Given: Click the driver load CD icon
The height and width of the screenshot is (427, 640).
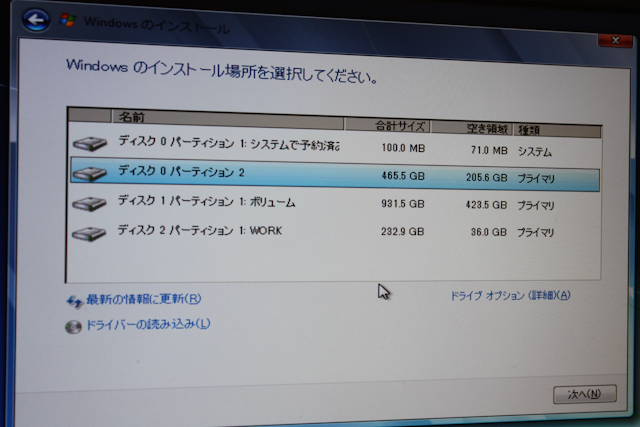Looking at the screenshot, I should click(x=73, y=327).
